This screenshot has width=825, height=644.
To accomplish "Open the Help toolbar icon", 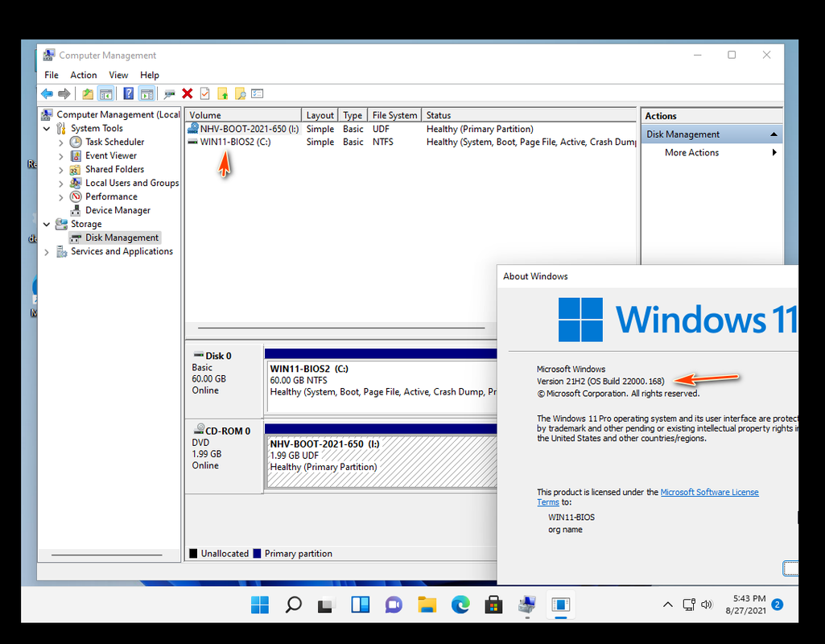I will 129,93.
